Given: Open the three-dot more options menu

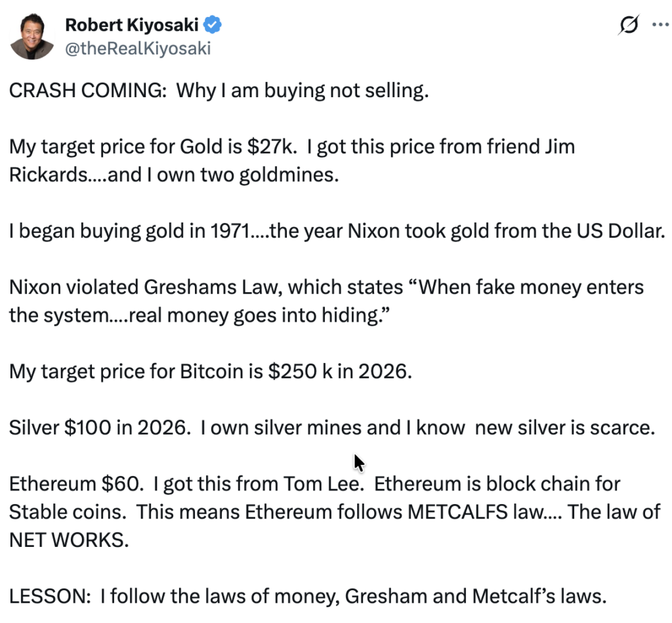Looking at the screenshot, I should coord(658,25).
